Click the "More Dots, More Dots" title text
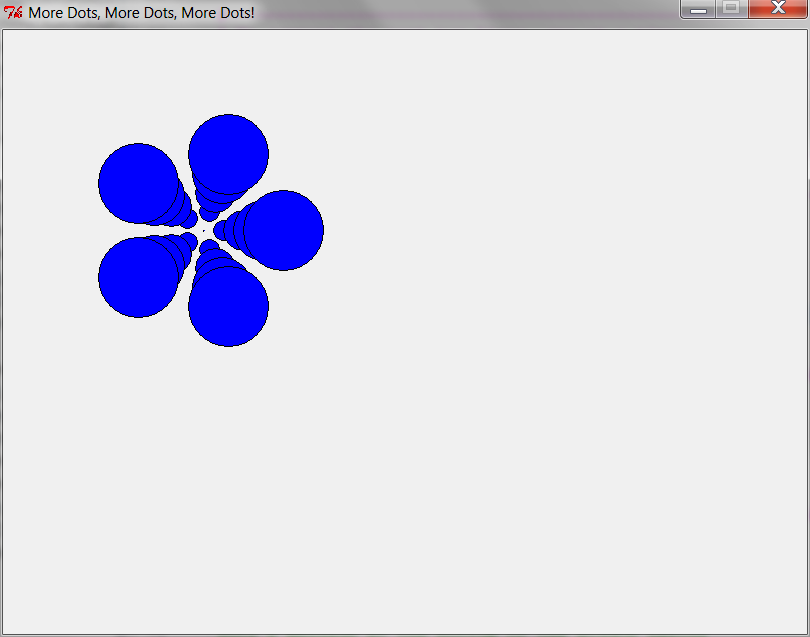 [141, 13]
